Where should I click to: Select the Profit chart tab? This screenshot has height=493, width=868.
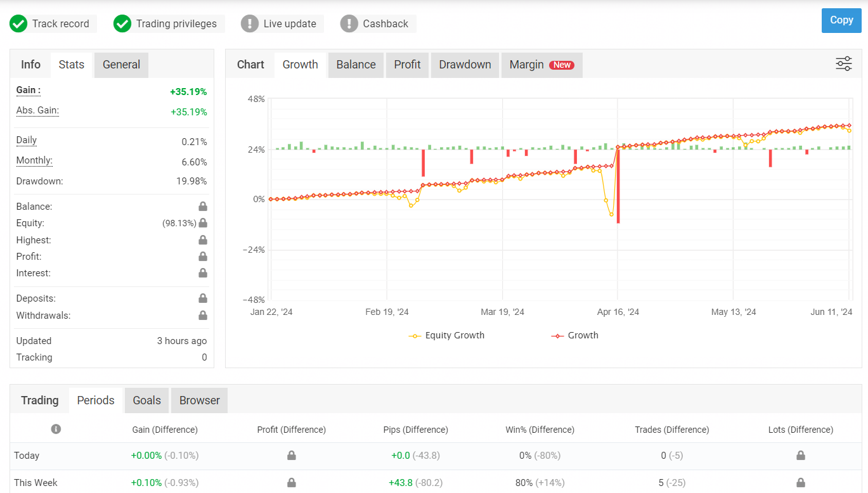tap(407, 65)
